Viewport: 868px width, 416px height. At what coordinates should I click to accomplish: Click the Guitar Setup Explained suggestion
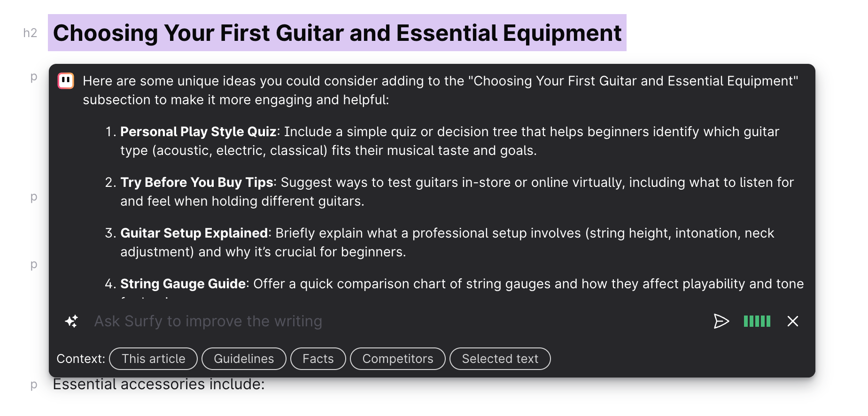click(x=194, y=233)
